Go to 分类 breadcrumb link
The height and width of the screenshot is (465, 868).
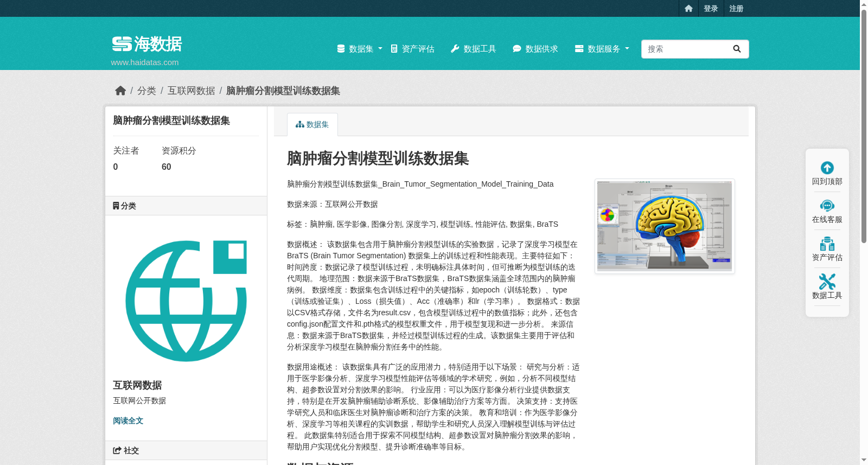[x=146, y=91]
